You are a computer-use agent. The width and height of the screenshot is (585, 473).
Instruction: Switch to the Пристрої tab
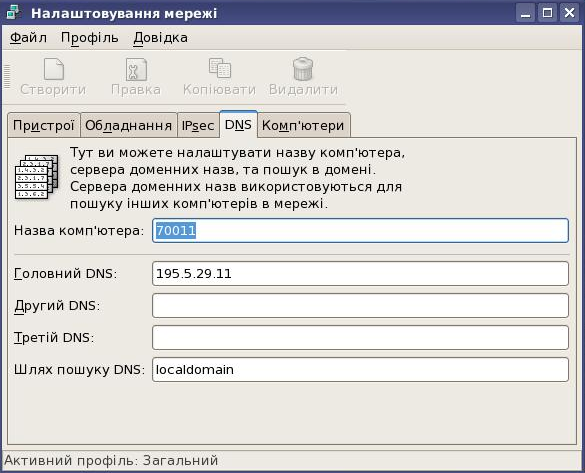click(44, 125)
